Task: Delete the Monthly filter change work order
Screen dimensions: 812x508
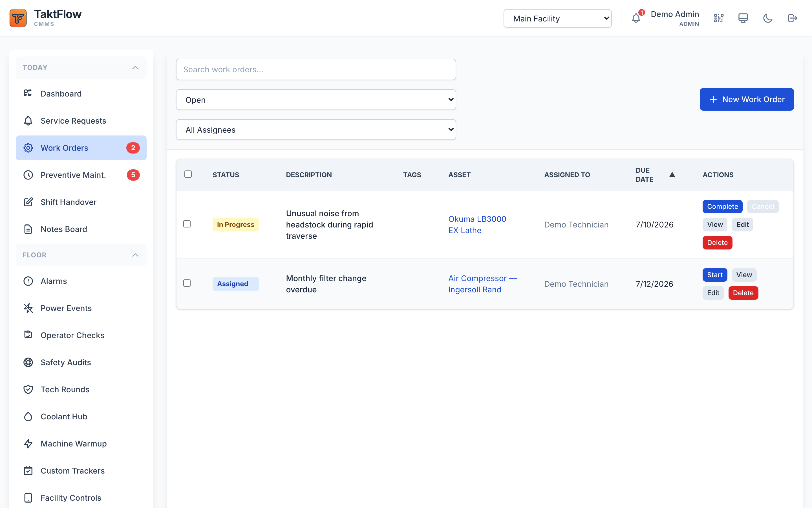Action: [743, 293]
